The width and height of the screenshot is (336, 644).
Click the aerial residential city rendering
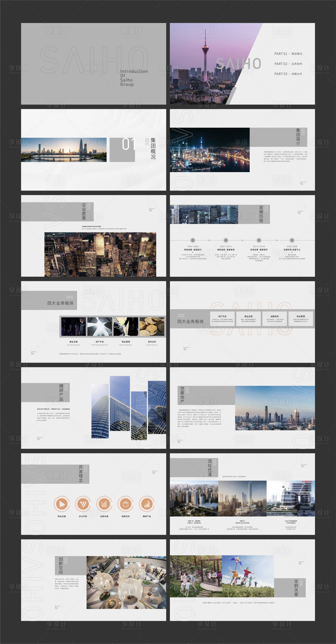tap(194, 499)
